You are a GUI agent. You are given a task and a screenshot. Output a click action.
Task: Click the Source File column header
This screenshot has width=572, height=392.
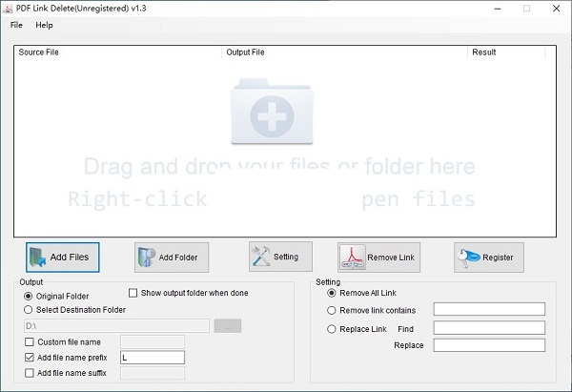click(x=118, y=52)
